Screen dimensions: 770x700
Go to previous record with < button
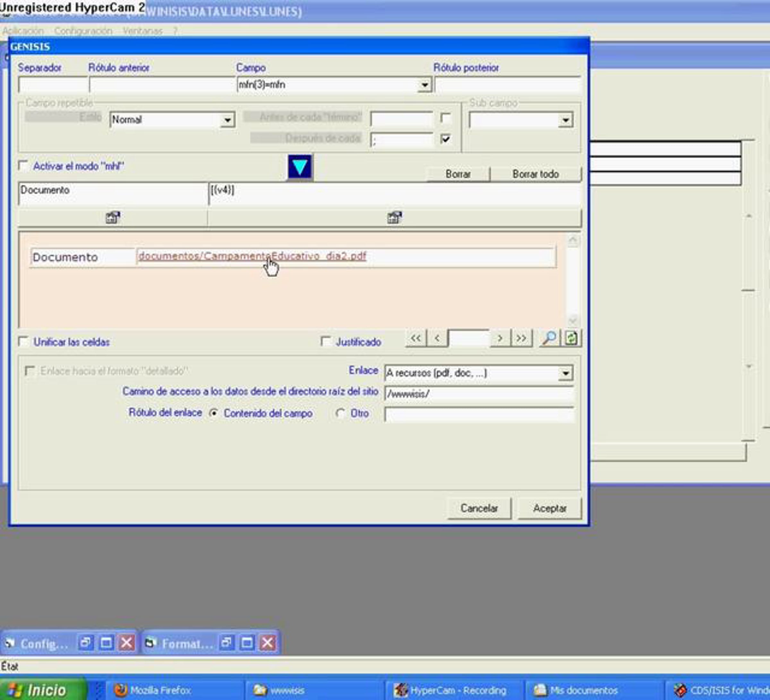(x=437, y=338)
